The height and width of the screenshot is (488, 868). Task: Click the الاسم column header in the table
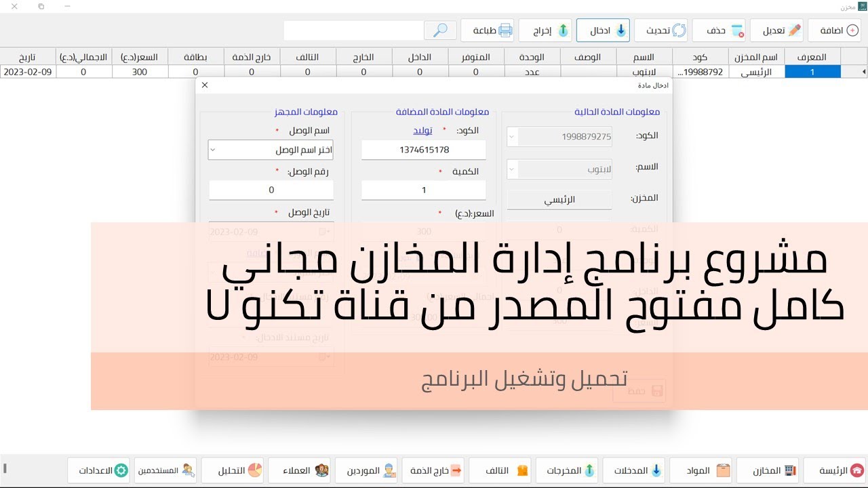click(645, 57)
